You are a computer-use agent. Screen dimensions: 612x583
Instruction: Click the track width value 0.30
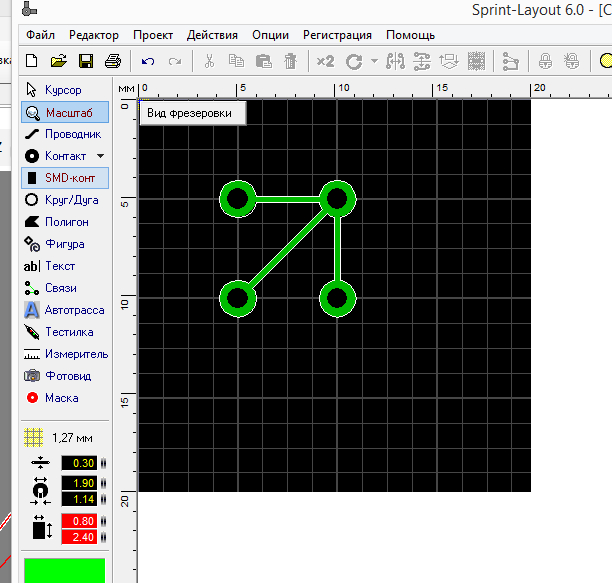(79, 463)
